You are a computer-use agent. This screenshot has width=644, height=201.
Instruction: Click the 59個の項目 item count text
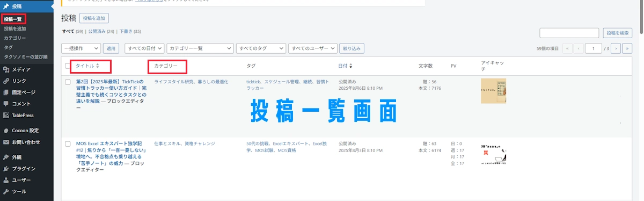pos(548,48)
